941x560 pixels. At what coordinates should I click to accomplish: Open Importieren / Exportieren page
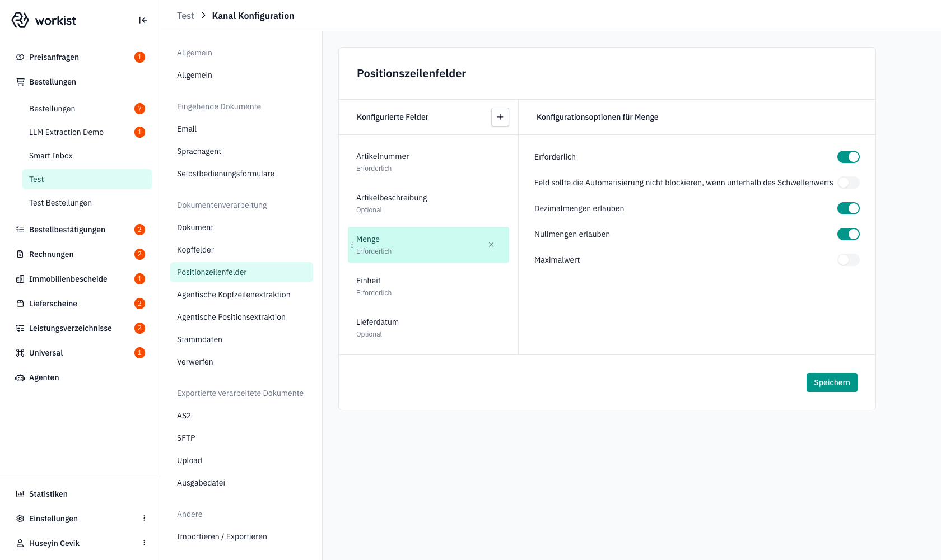tap(241, 536)
